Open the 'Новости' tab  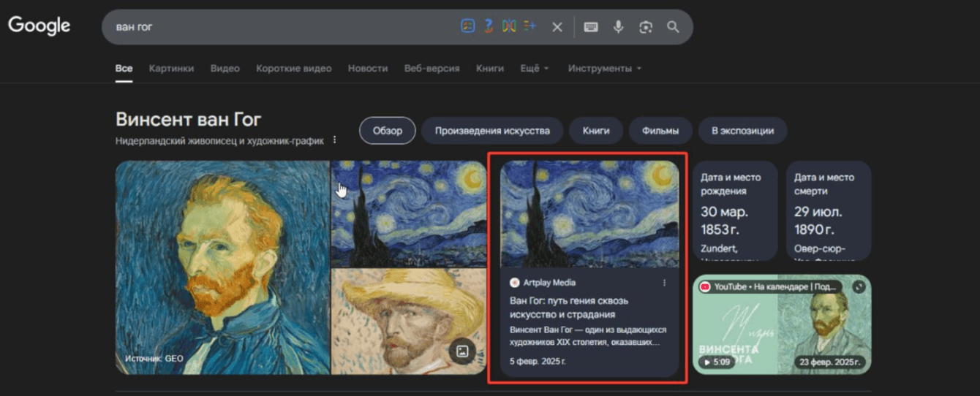(x=368, y=69)
